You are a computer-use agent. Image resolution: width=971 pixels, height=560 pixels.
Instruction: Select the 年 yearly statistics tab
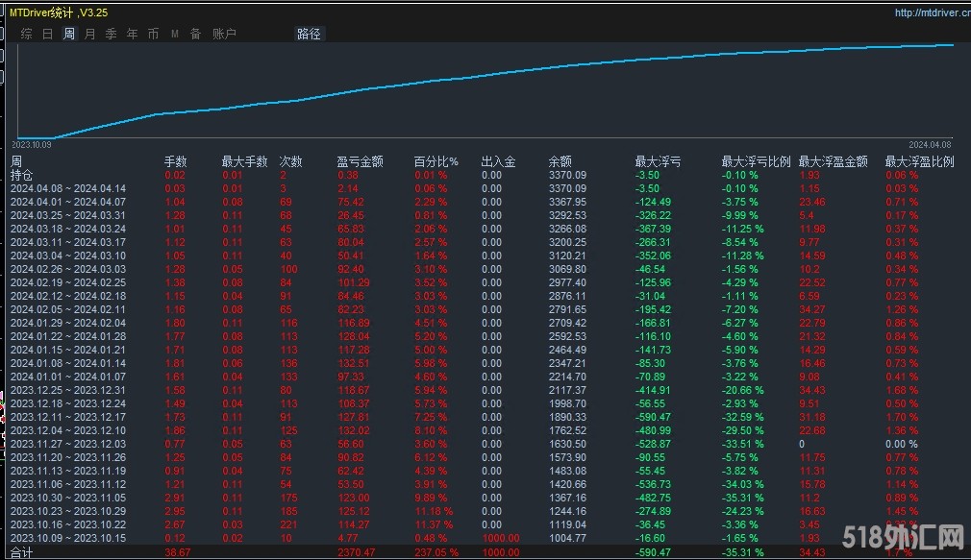click(133, 34)
